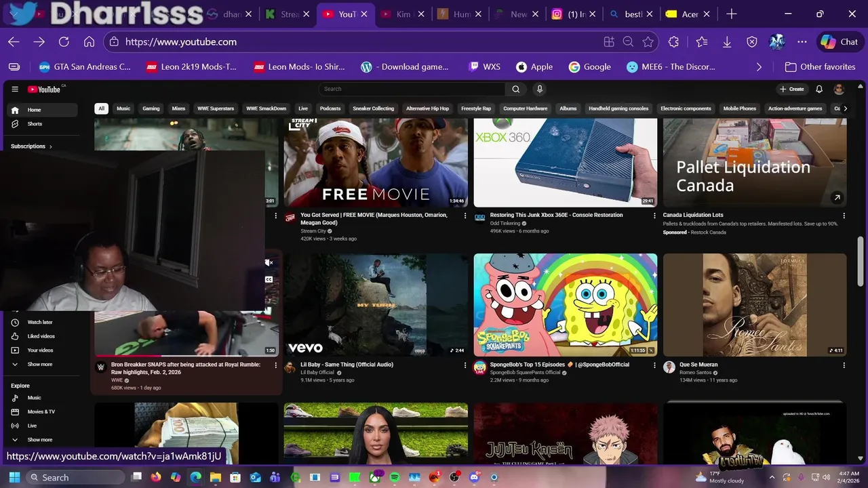Open options menu for You Got Served video
Screen dimensions: 868x488
pos(465,216)
